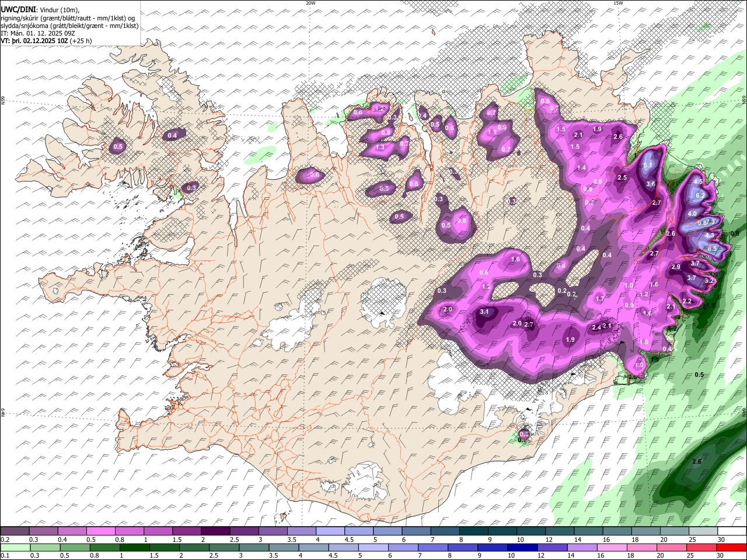Click the '2.9' value near east coast
The width and height of the screenshot is (747, 560).
click(676, 267)
